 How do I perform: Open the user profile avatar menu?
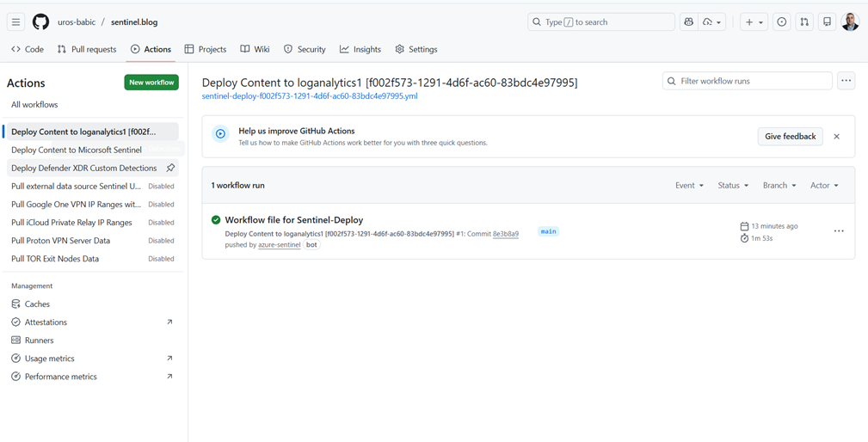click(x=850, y=22)
